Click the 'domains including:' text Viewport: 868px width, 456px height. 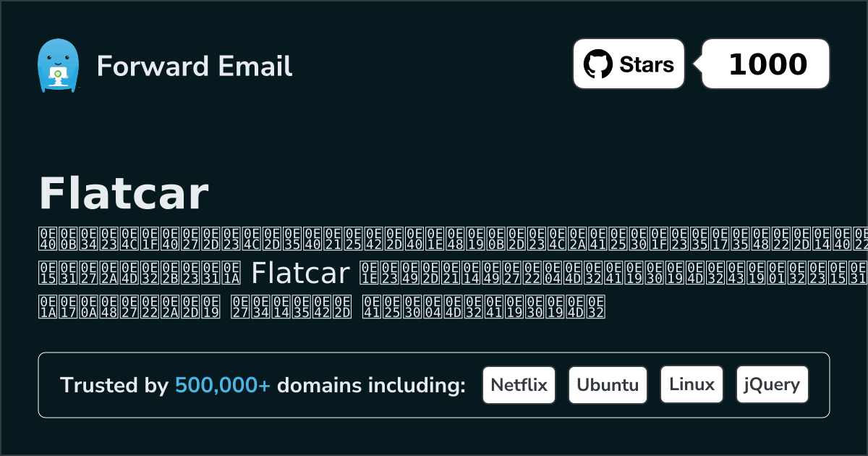[x=371, y=386]
